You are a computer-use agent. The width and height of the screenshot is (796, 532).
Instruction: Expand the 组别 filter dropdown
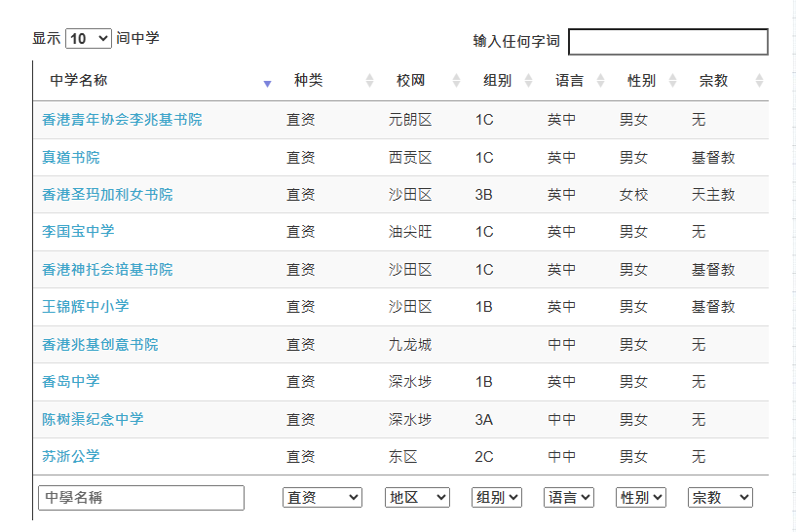[x=497, y=498]
